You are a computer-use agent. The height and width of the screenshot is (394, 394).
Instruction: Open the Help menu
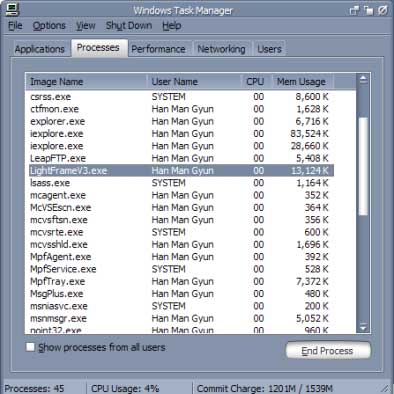pos(172,26)
